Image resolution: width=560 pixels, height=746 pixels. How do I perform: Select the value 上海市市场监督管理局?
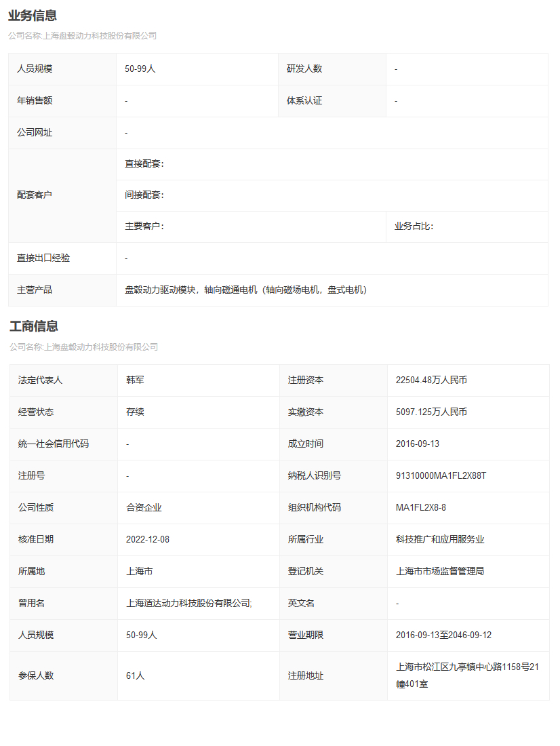pyautogui.click(x=440, y=572)
